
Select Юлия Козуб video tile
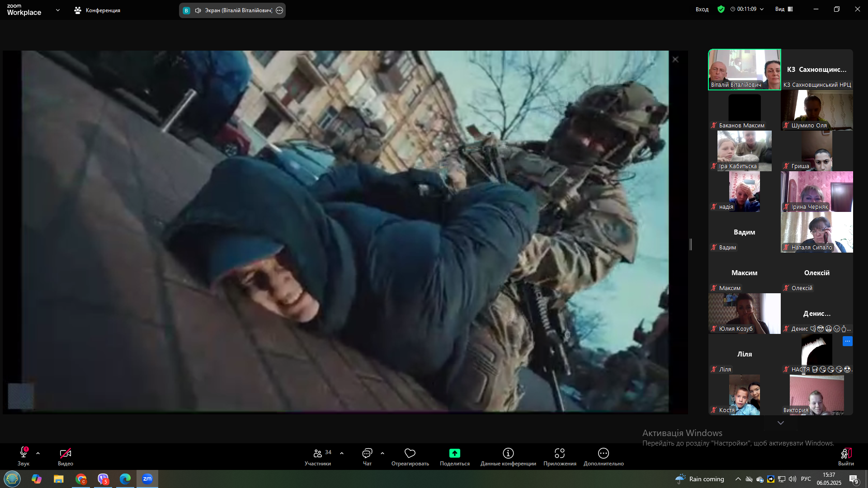click(745, 314)
